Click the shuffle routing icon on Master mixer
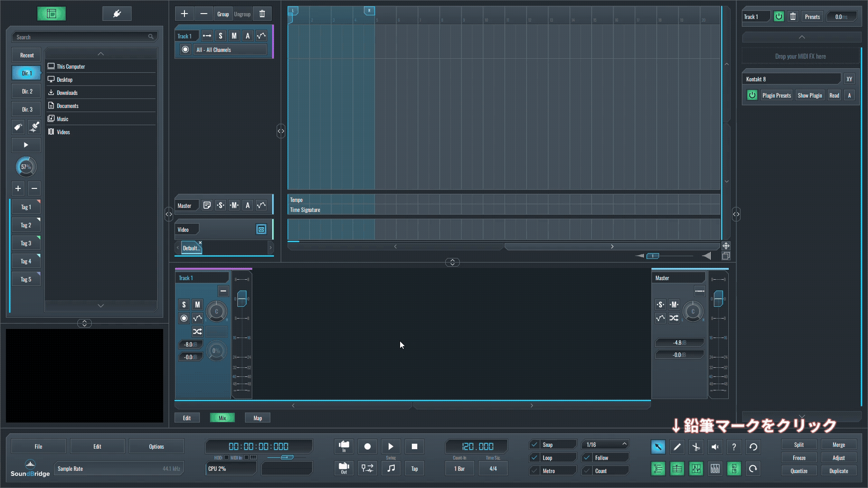Image resolution: width=868 pixels, height=488 pixels. [674, 318]
